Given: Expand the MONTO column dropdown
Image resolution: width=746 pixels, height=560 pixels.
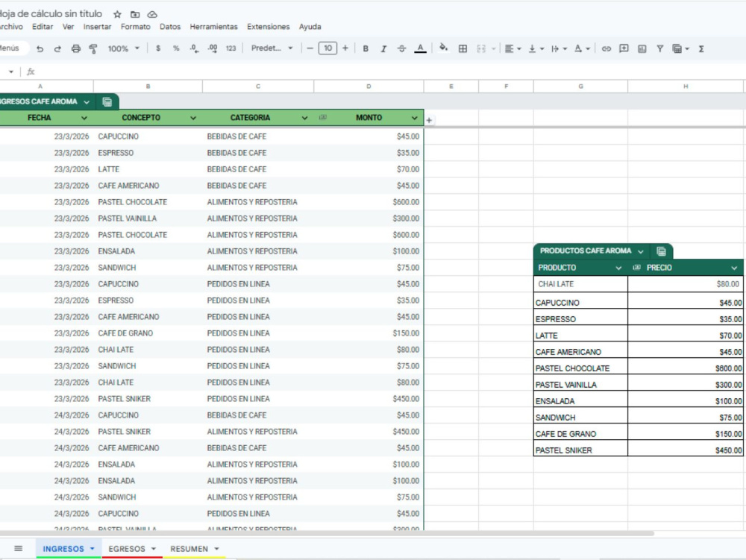Looking at the screenshot, I should (x=414, y=118).
